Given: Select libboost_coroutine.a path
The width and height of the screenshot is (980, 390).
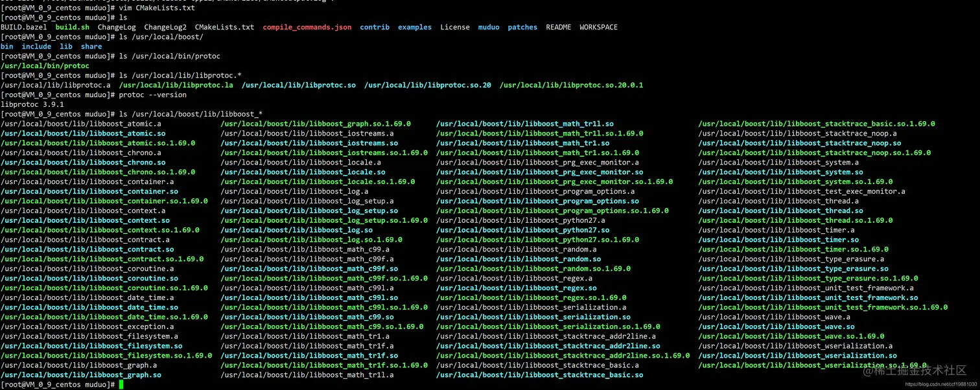Looking at the screenshot, I should (x=87, y=269).
